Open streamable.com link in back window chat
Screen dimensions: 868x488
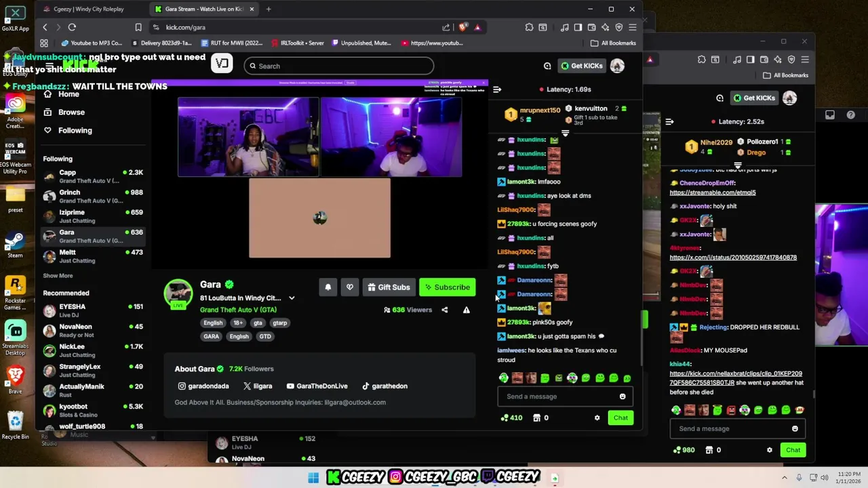712,192
